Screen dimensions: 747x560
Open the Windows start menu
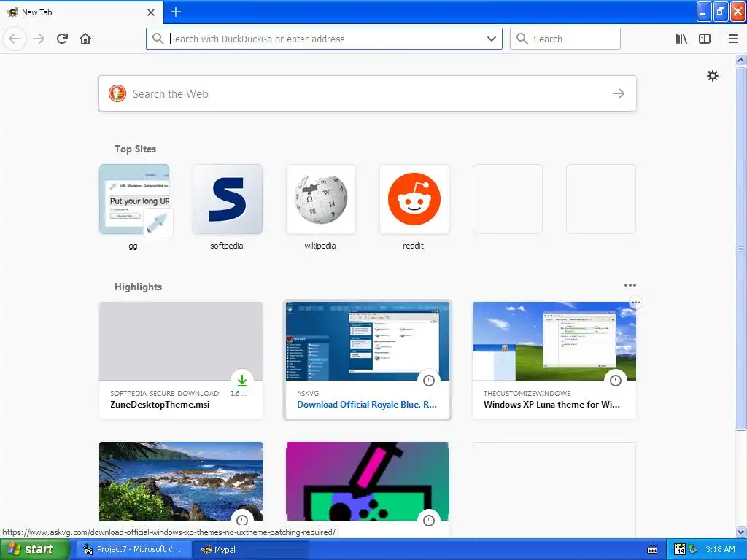point(35,549)
